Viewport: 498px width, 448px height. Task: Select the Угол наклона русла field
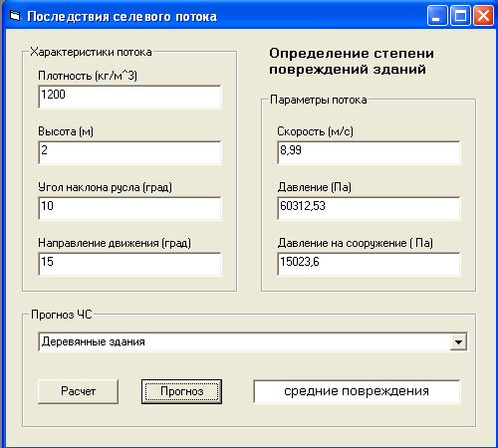coord(129,208)
